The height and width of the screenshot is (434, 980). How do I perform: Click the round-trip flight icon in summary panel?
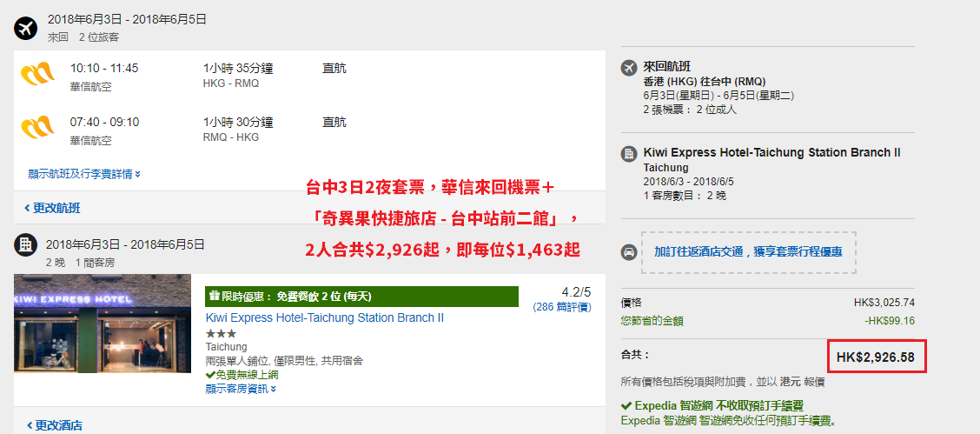point(629,68)
